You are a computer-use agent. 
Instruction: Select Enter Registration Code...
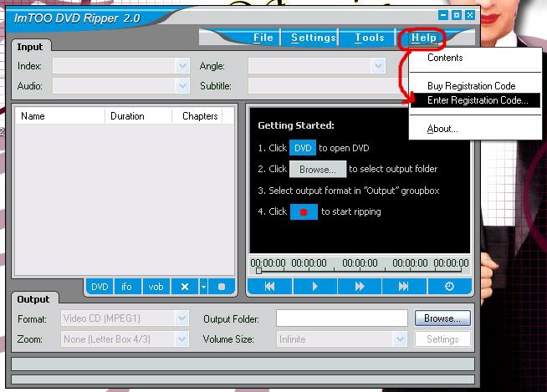475,100
